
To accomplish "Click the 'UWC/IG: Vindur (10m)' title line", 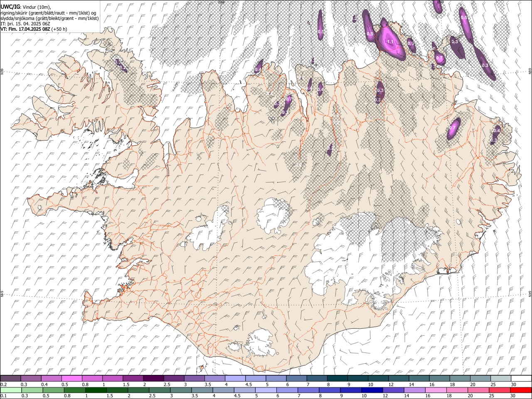I will coord(25,7).
